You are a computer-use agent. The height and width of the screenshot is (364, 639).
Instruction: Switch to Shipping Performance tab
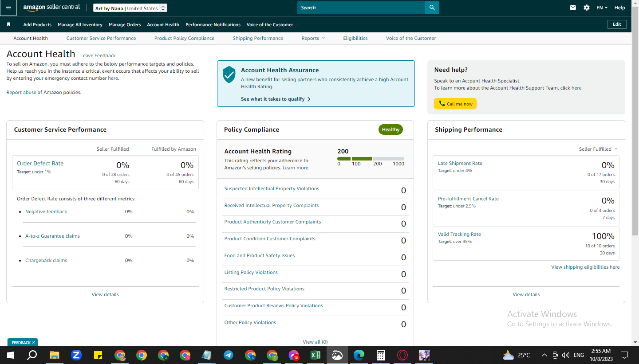pos(258,38)
